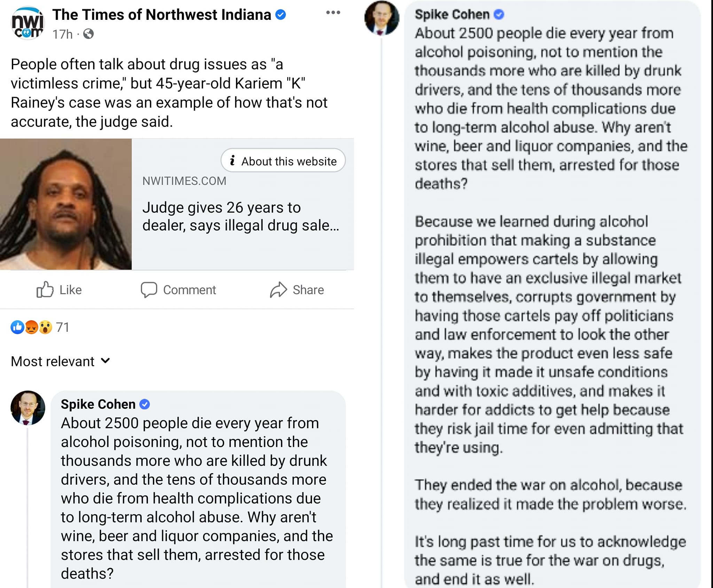
Task: Click the public globe privacy icon
Action: pyautogui.click(x=88, y=34)
